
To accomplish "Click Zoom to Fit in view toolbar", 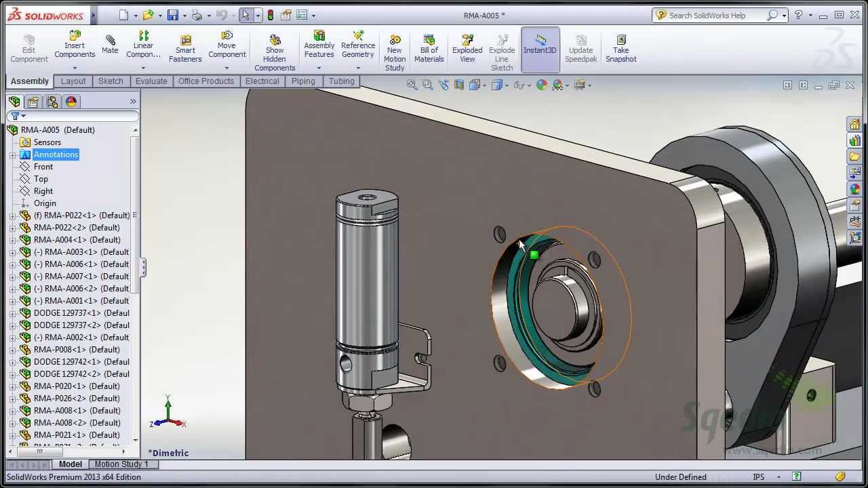I will click(412, 85).
